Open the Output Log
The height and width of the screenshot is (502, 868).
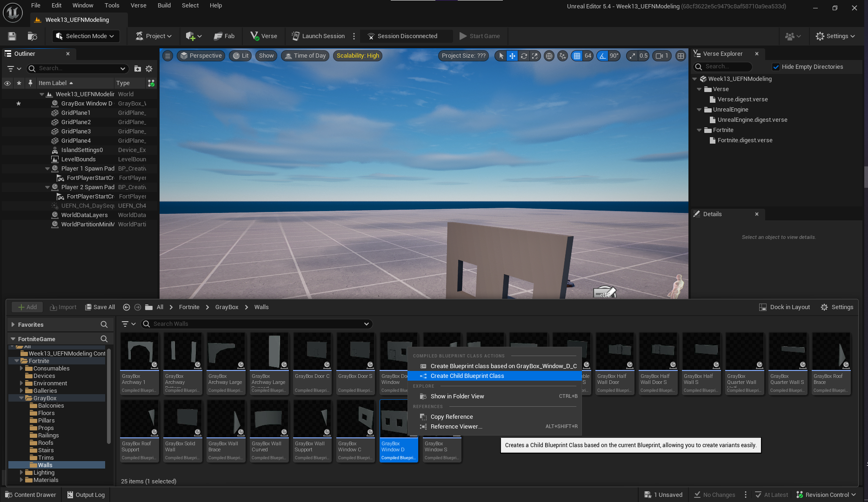86,495
